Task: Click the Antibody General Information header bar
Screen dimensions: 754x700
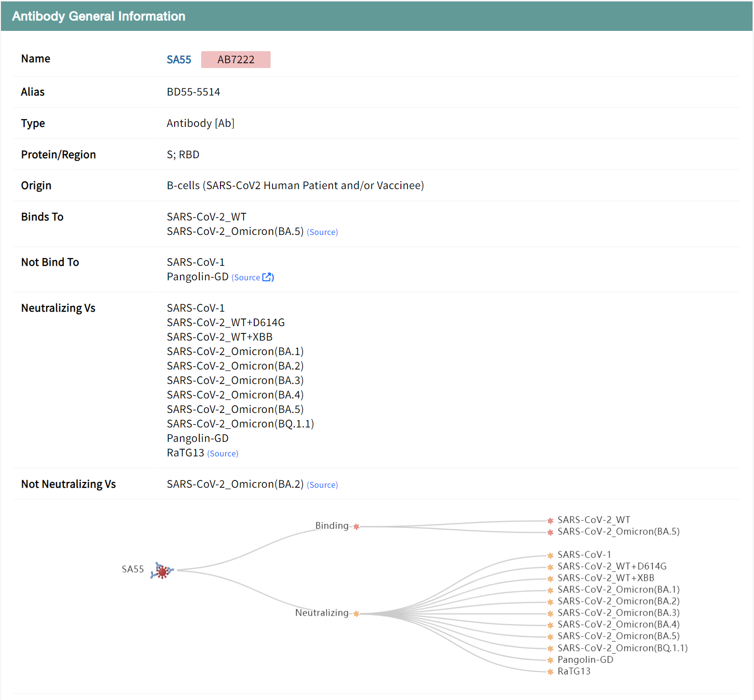Action: click(376, 16)
